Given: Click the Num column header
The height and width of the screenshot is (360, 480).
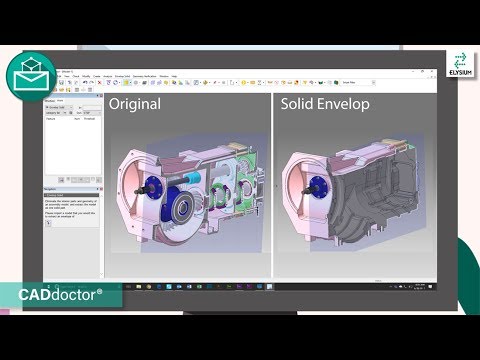Looking at the screenshot, I should pos(77,119).
